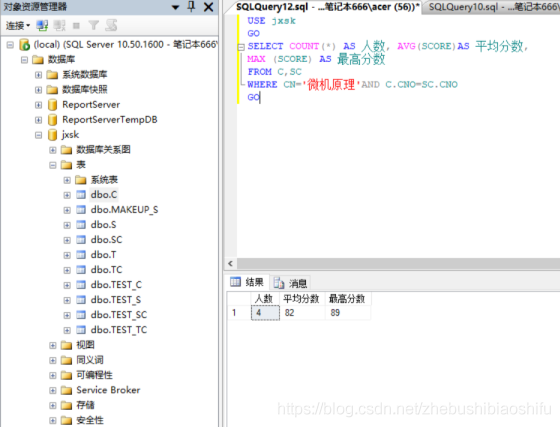Click the Connect Object Explorer icon
This screenshot has height=427, width=560.
pos(42,25)
